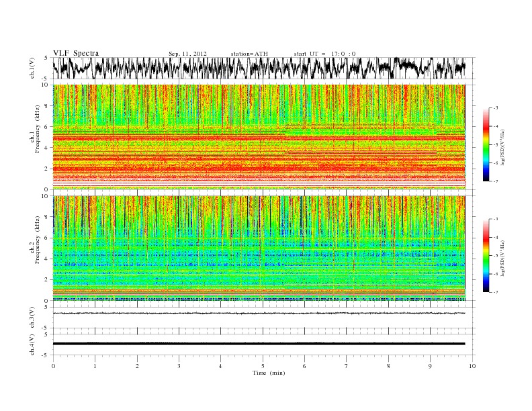
Task: Click time axis tick label "9"
Action: tap(430, 366)
